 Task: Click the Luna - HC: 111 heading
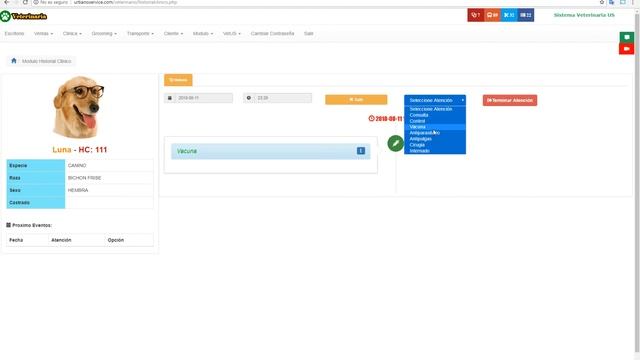coord(80,150)
